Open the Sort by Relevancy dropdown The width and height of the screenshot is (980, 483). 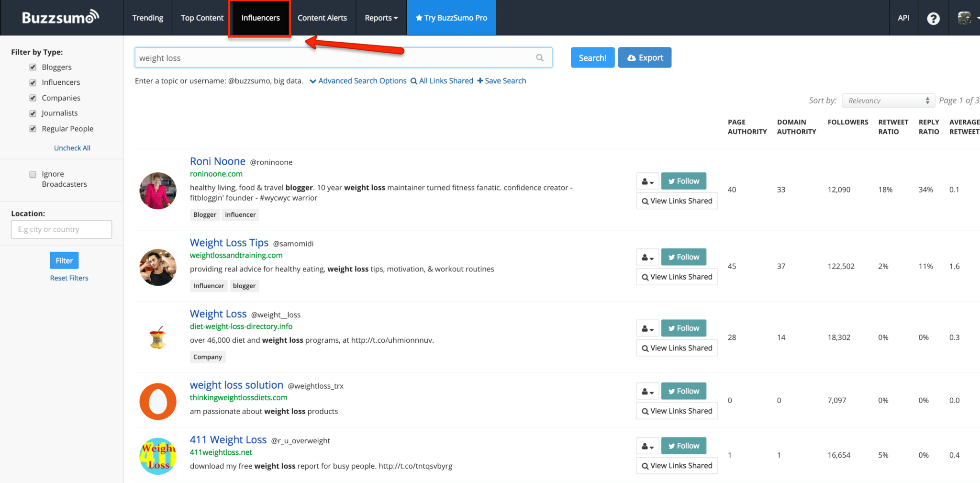point(888,101)
